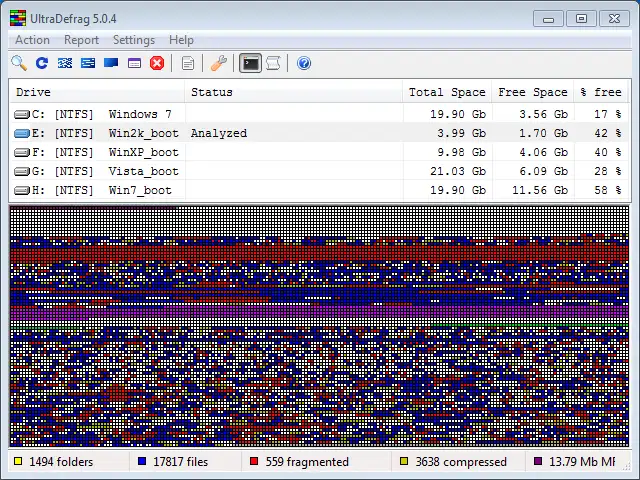Click the blue Repeat action icon
The width and height of the screenshot is (640, 480).
click(x=42, y=63)
